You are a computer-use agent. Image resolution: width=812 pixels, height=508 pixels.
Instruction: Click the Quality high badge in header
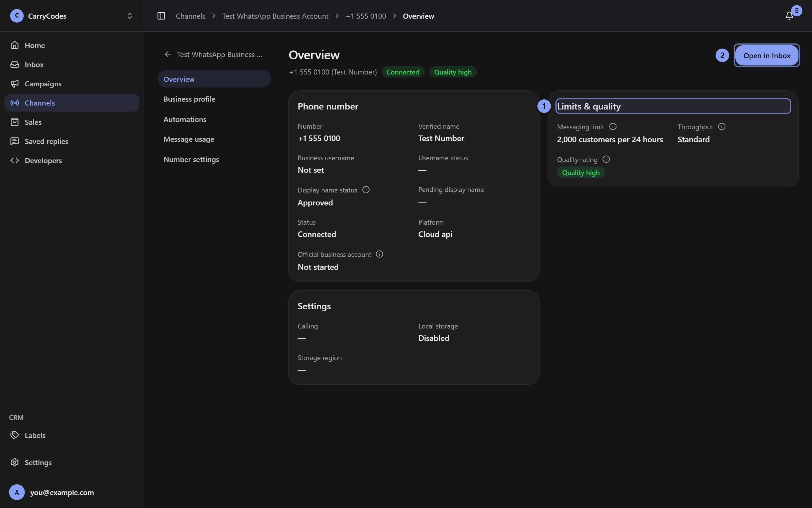pyautogui.click(x=453, y=72)
